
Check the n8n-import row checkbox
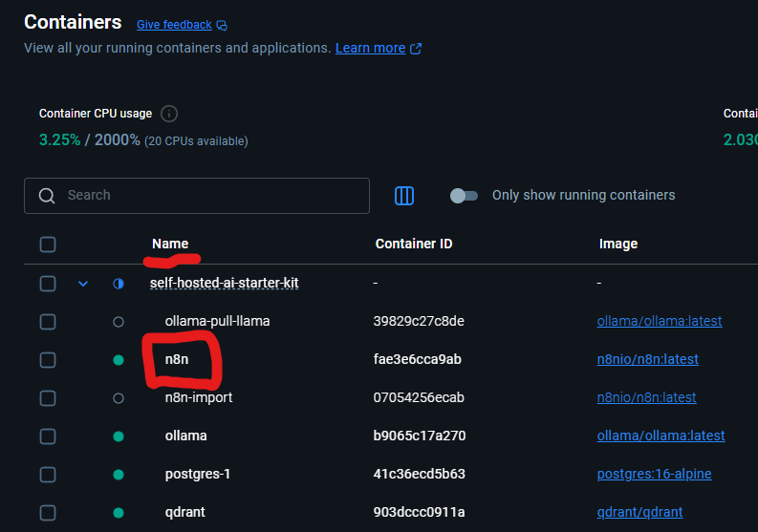click(x=48, y=398)
